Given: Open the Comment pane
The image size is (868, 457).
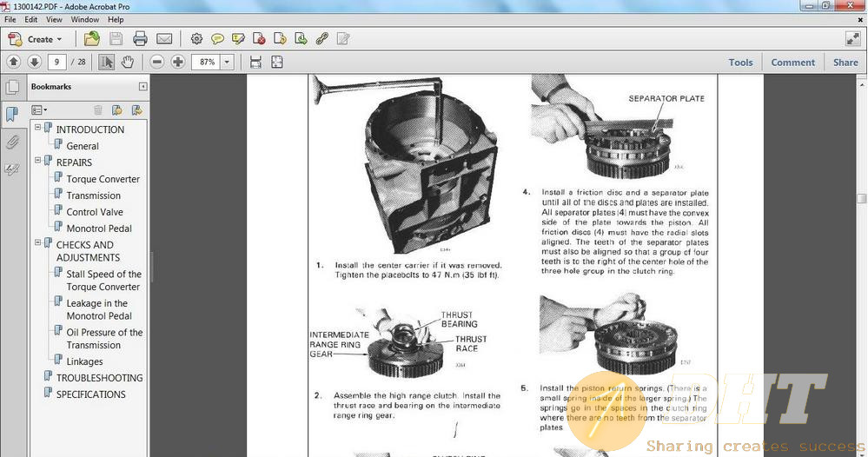Looking at the screenshot, I should [792, 63].
